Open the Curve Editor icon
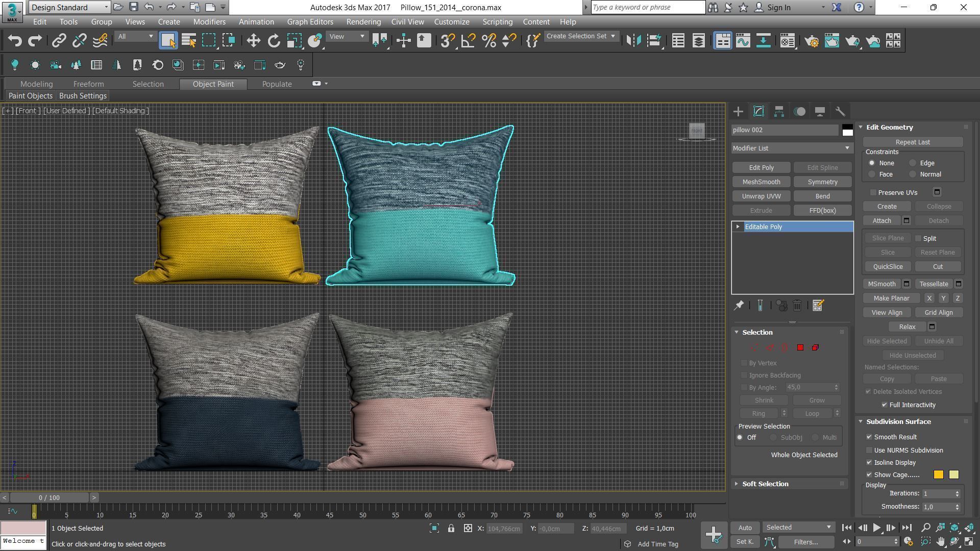 743,41
